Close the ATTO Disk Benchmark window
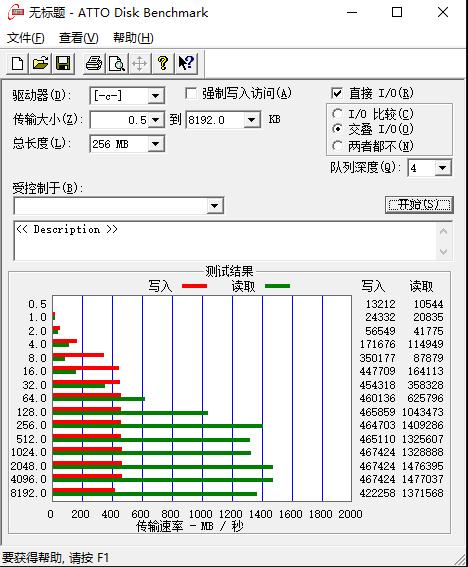 point(443,12)
